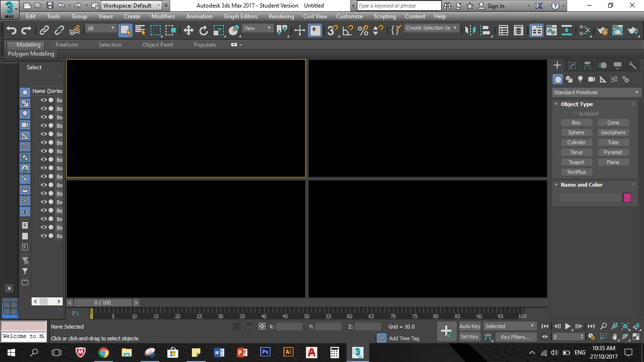644x362 pixels.
Task: Toggle Angle Snap in main toolbar
Action: coord(348,31)
